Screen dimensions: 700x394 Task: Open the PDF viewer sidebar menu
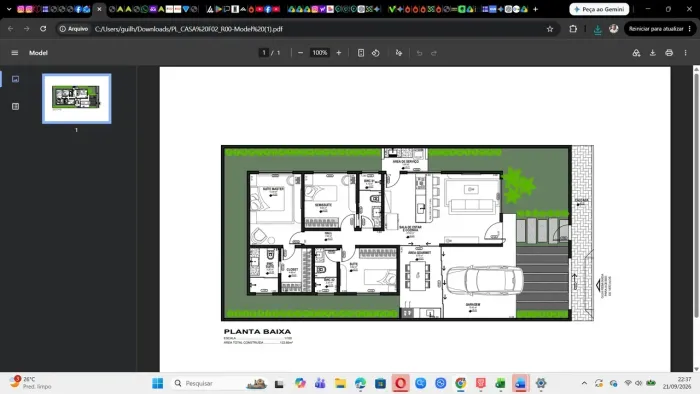(x=15, y=53)
